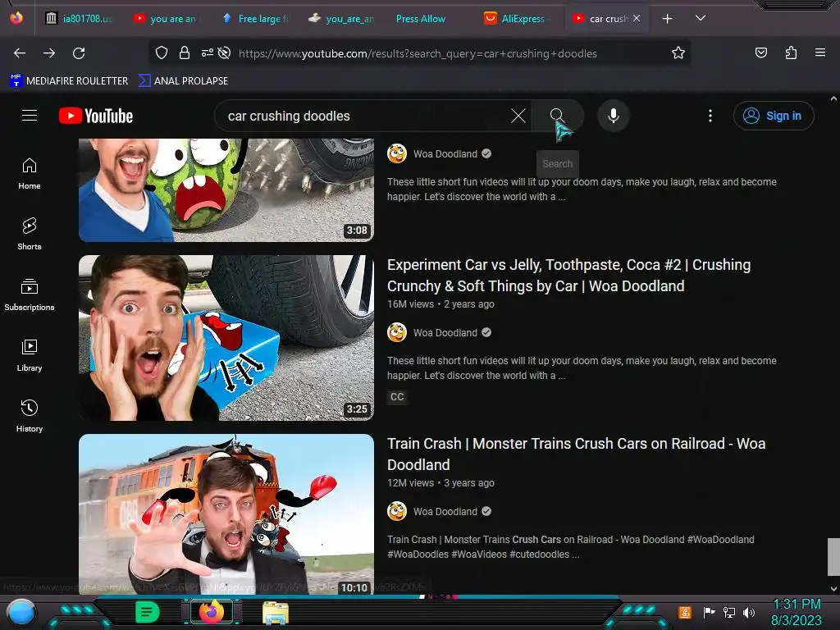Open the watermelon thumbnail video lasting 3:08
The image size is (840, 630).
tap(226, 190)
